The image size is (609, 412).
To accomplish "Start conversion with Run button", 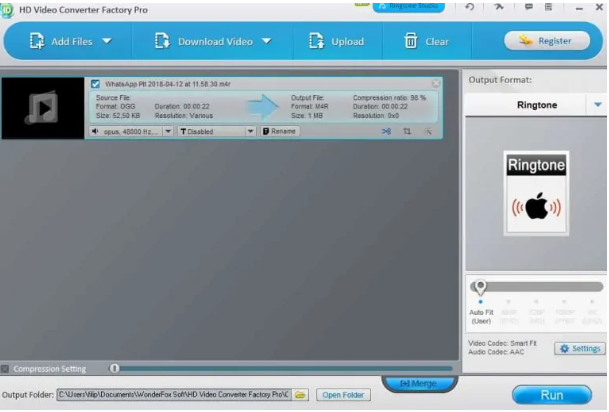I will [552, 395].
